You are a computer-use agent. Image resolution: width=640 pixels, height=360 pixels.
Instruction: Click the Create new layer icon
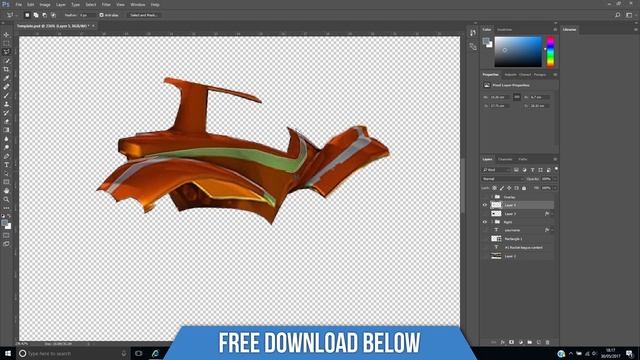pos(538,342)
